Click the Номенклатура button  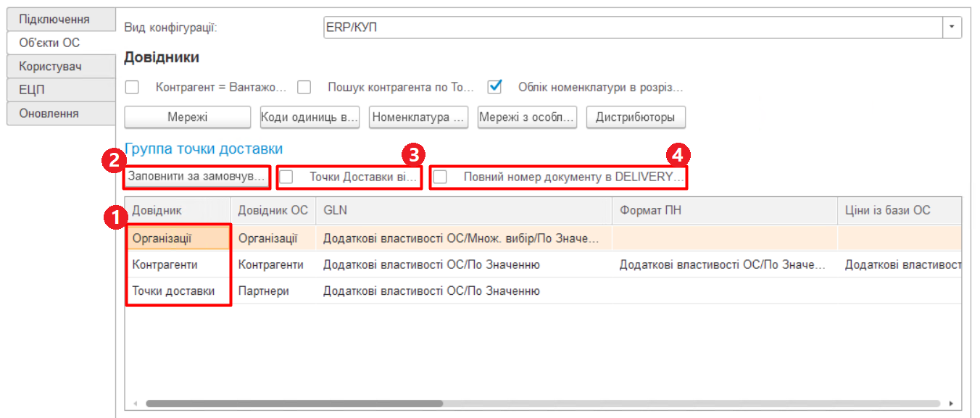click(419, 117)
